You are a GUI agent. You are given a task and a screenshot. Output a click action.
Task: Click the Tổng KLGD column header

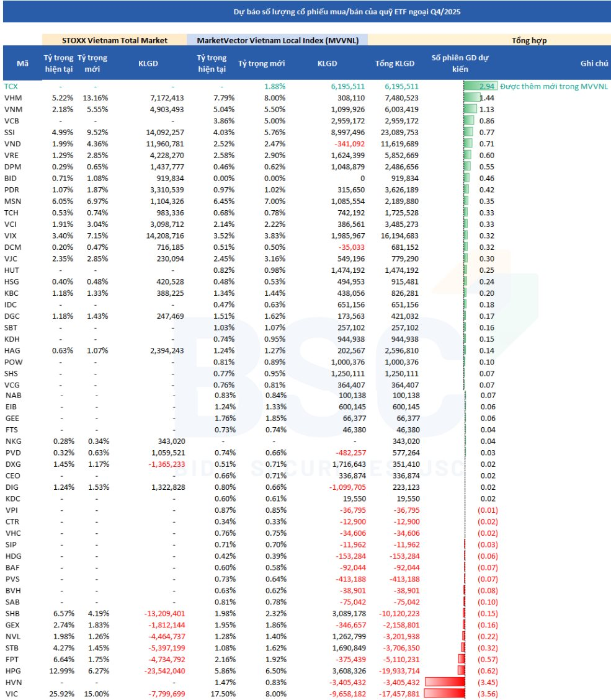point(397,63)
